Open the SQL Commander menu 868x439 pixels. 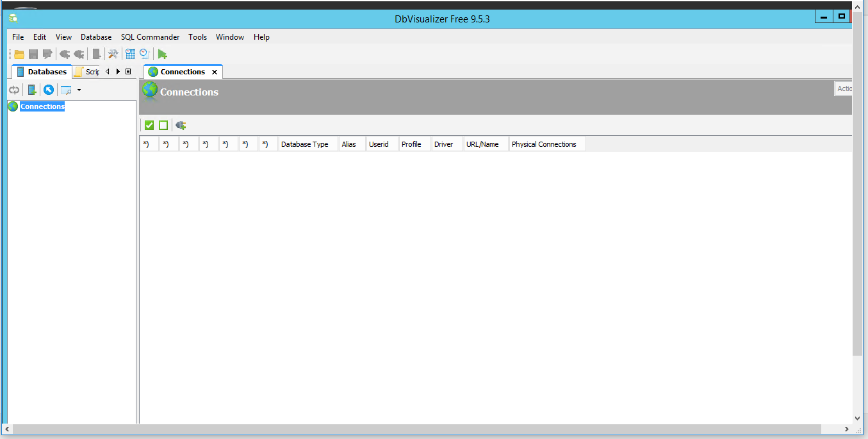click(150, 37)
